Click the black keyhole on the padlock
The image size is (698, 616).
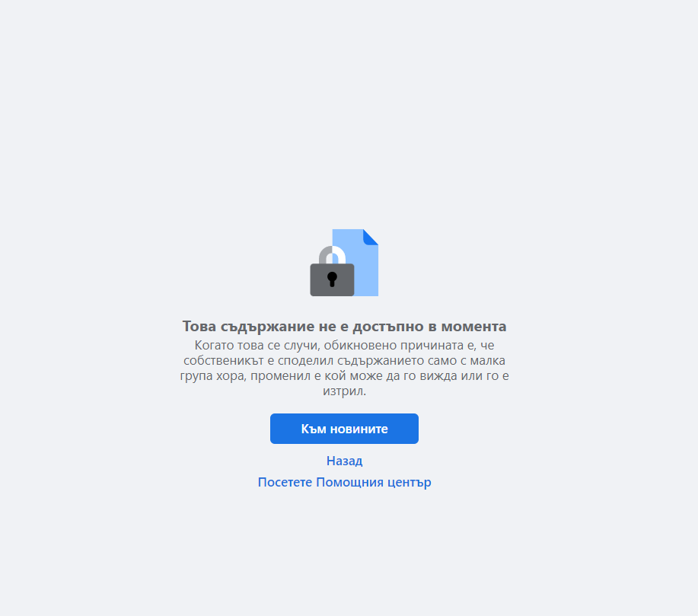pos(332,279)
